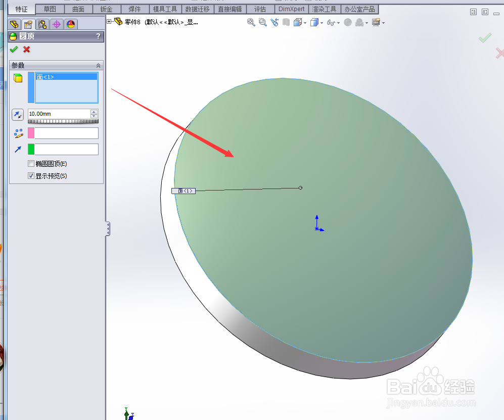
Task: Click the Display Style cube icon
Action: tap(314, 22)
